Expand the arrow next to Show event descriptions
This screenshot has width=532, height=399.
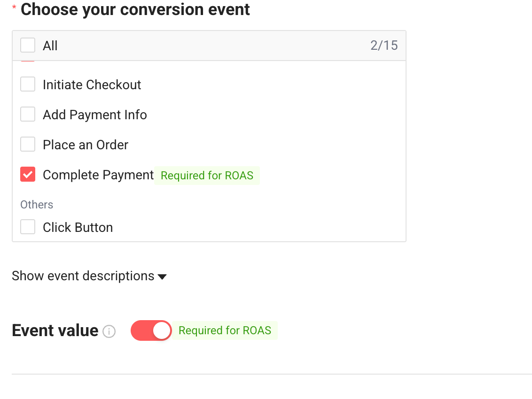click(x=162, y=276)
